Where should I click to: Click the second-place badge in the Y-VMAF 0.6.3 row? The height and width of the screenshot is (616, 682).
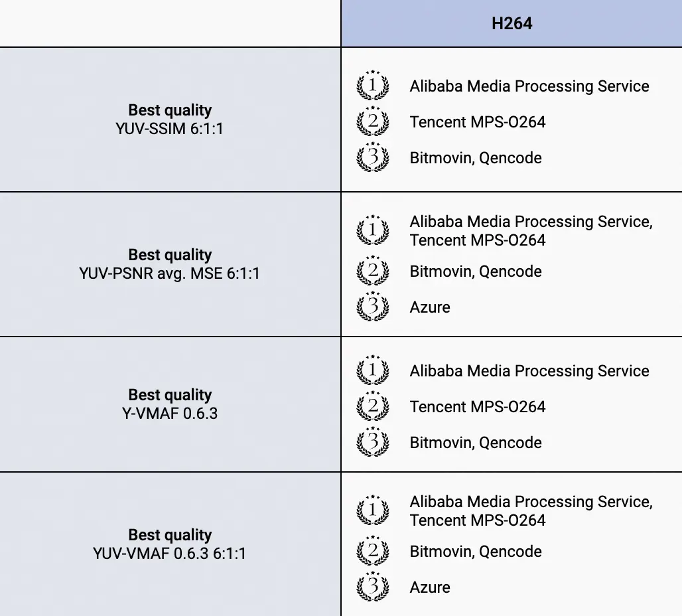(x=373, y=406)
